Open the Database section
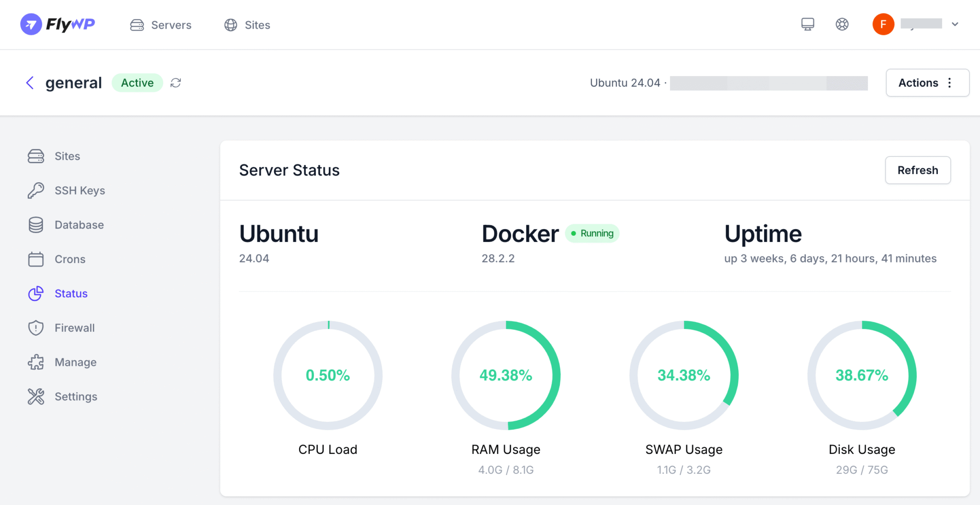Image resolution: width=980 pixels, height=505 pixels. coord(78,225)
